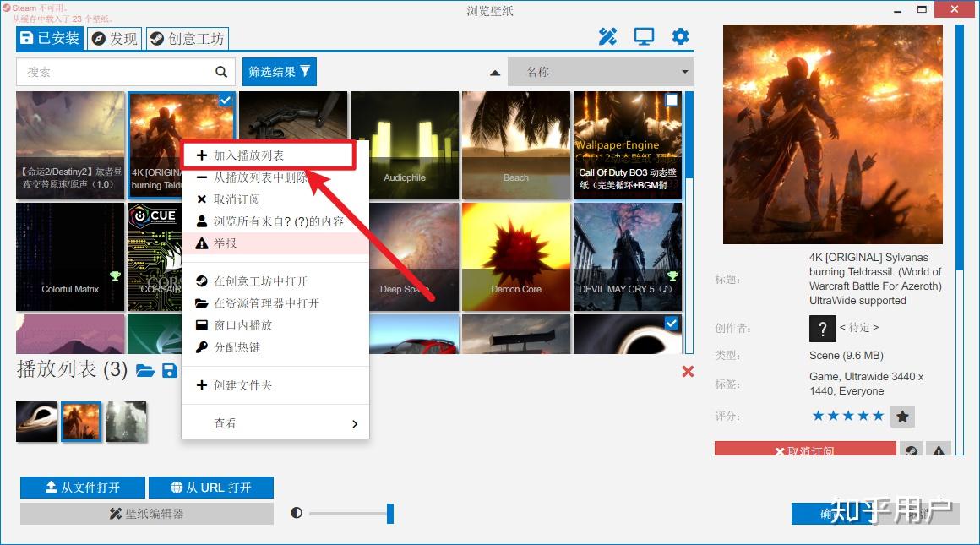Viewport: 980px width, 545px height.
Task: Click the report warning icon in details panel
Action: (938, 449)
